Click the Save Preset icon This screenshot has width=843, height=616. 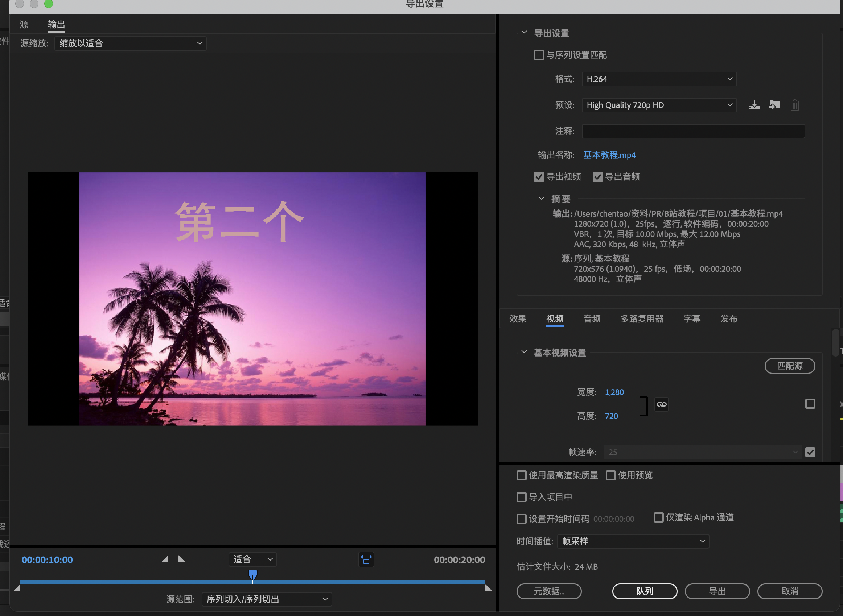click(754, 105)
